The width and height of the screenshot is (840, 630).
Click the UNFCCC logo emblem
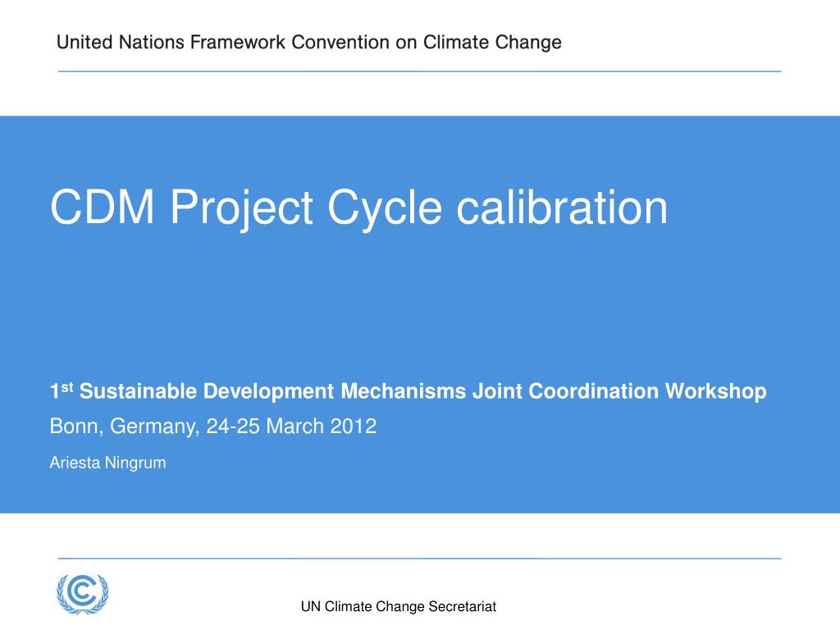(x=83, y=594)
